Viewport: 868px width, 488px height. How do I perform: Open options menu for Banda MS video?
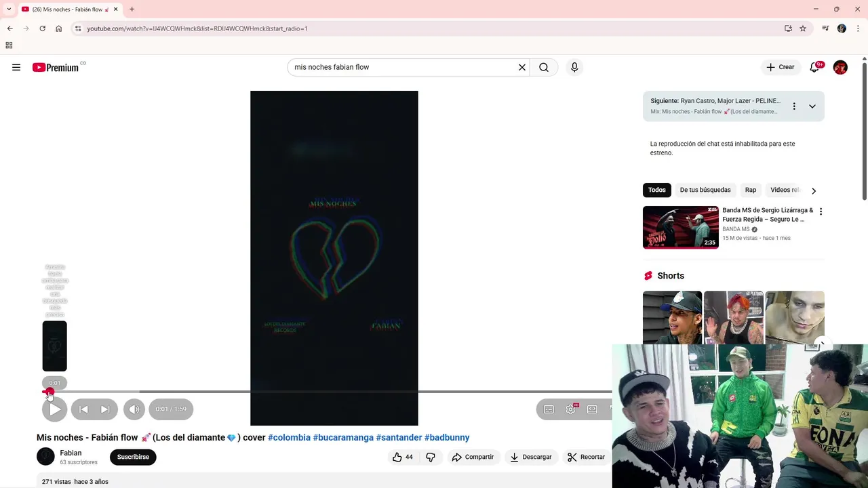[821, 211]
